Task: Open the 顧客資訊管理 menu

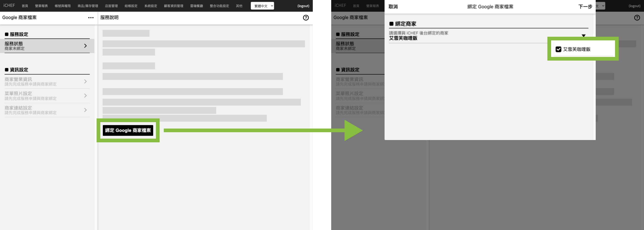Action: pyautogui.click(x=173, y=6)
